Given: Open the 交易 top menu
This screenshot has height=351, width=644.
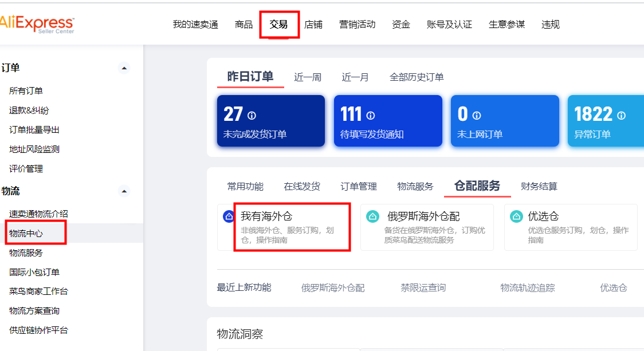Looking at the screenshot, I should (279, 25).
